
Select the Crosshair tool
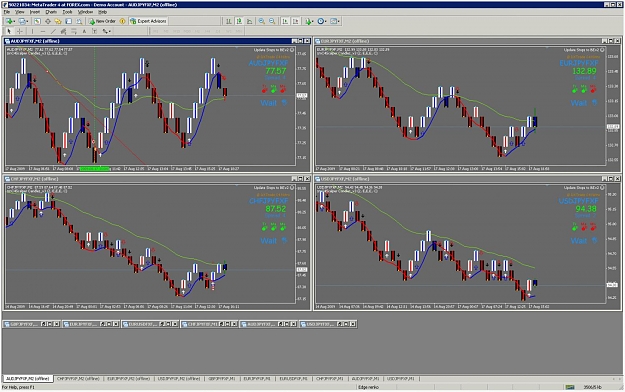[20, 31]
